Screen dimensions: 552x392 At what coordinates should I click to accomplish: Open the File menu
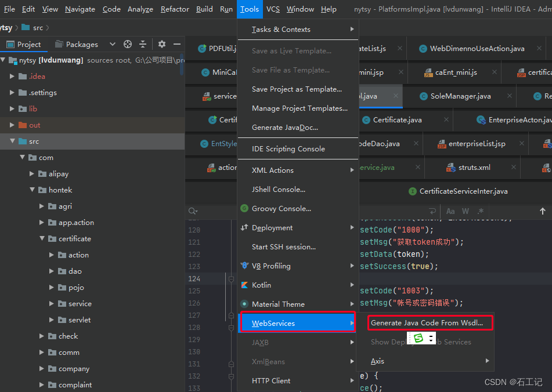click(x=9, y=9)
